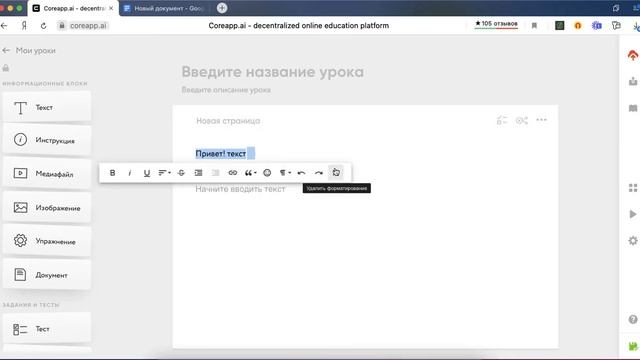
Task: Click the Начните вводить текст placeholder
Action: pyautogui.click(x=240, y=189)
